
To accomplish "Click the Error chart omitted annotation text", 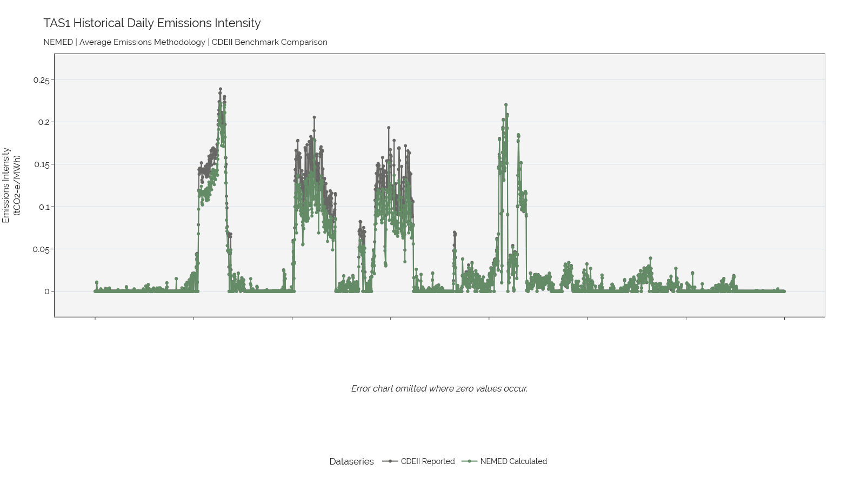I will [439, 388].
